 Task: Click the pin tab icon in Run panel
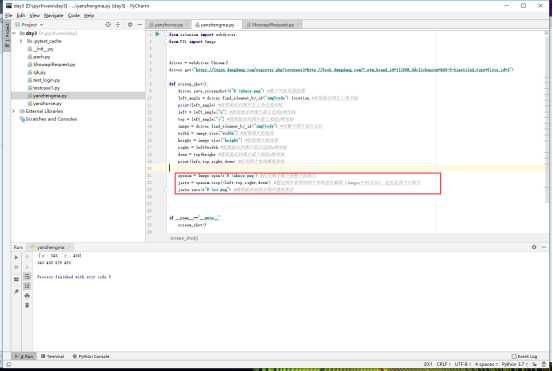[x=16, y=291]
